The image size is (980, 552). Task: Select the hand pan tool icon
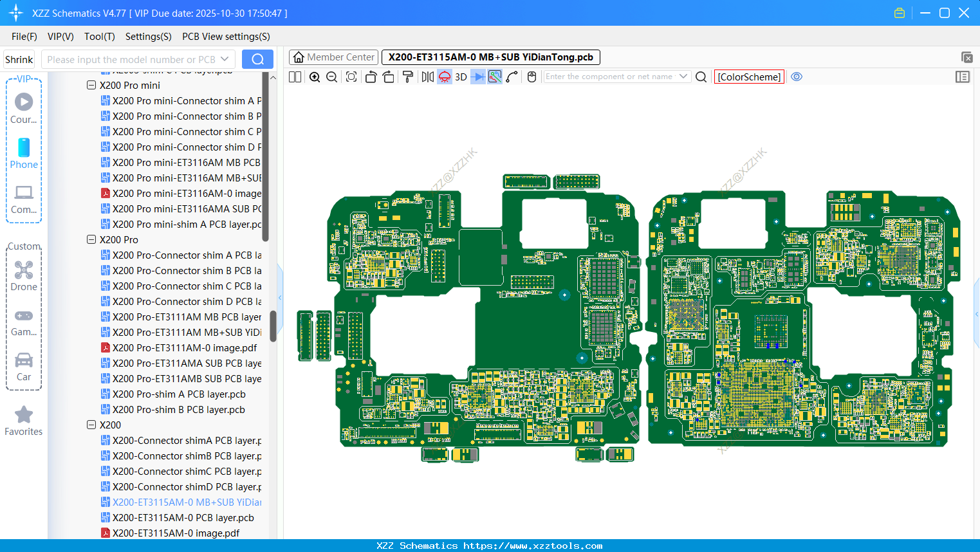click(x=532, y=77)
